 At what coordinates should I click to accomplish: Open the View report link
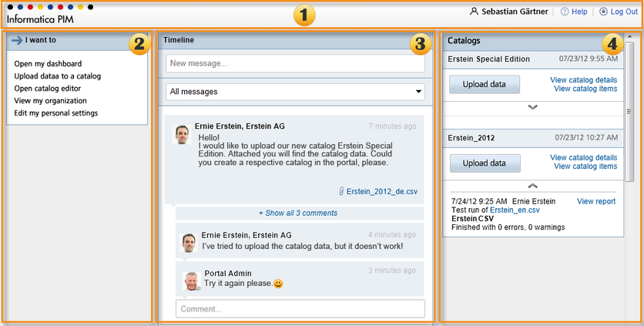point(596,201)
